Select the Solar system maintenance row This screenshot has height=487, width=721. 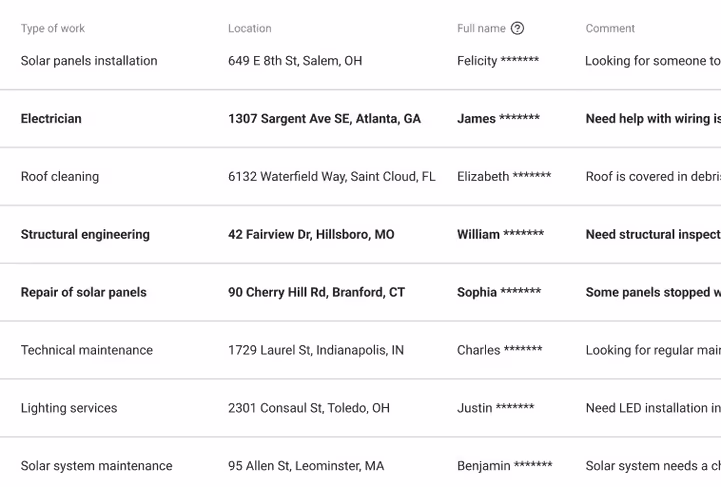click(x=96, y=466)
